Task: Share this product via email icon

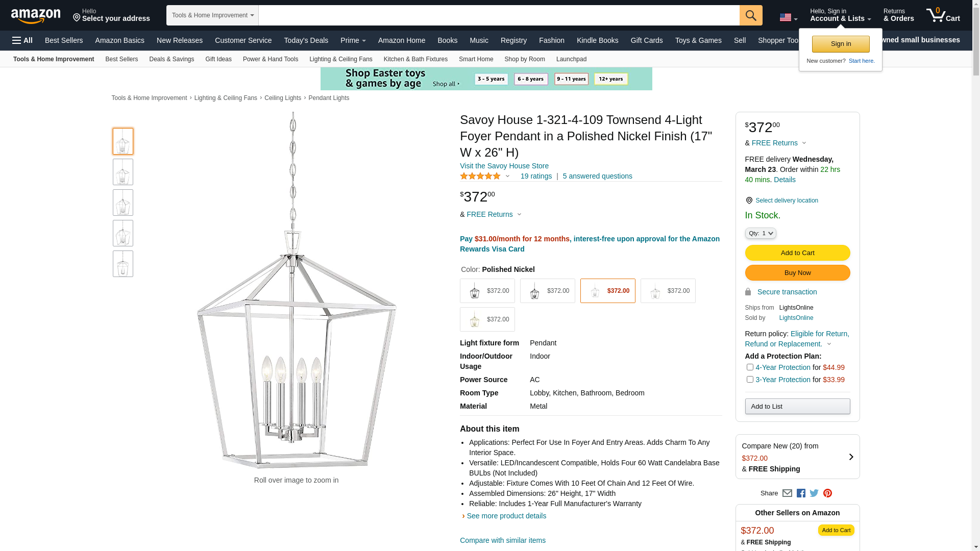Action: pyautogui.click(x=787, y=493)
